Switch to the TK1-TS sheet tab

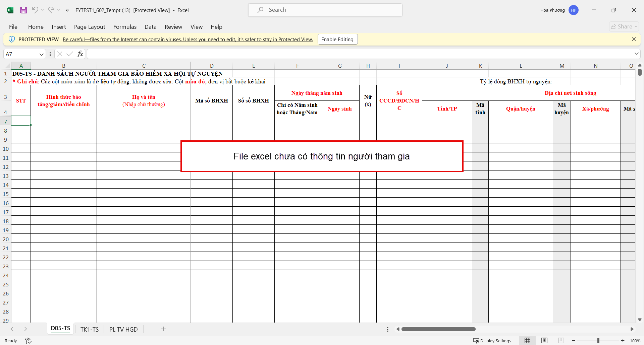pos(90,330)
